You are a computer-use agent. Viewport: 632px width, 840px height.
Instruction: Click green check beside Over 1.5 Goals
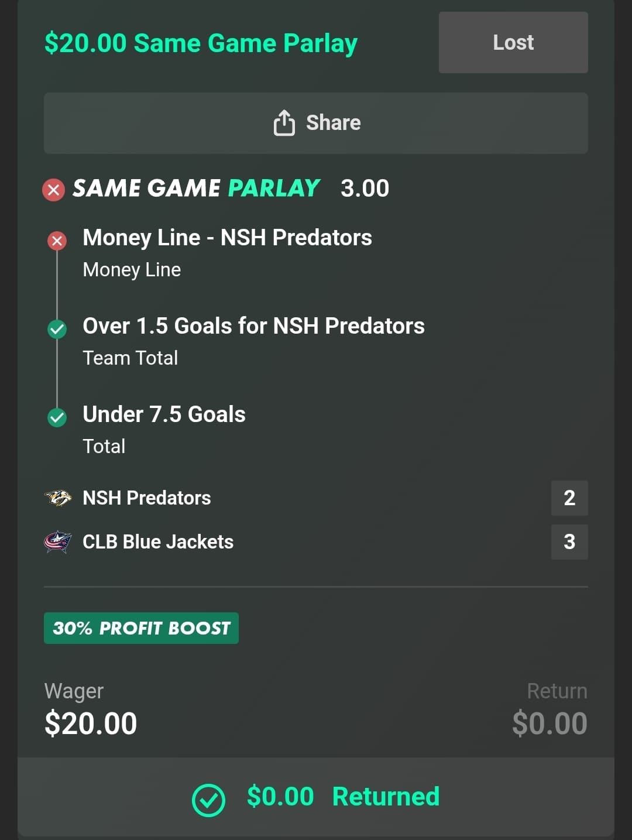point(57,329)
